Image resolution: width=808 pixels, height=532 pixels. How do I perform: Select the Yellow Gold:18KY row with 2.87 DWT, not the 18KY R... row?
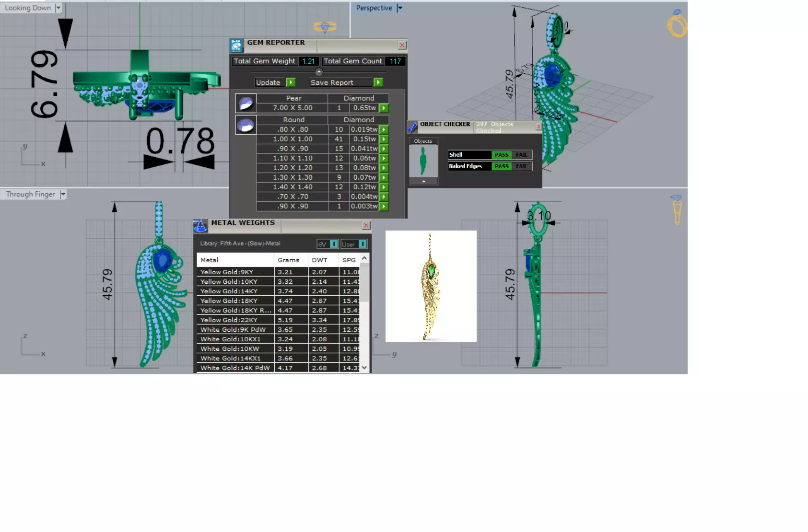pos(278,301)
